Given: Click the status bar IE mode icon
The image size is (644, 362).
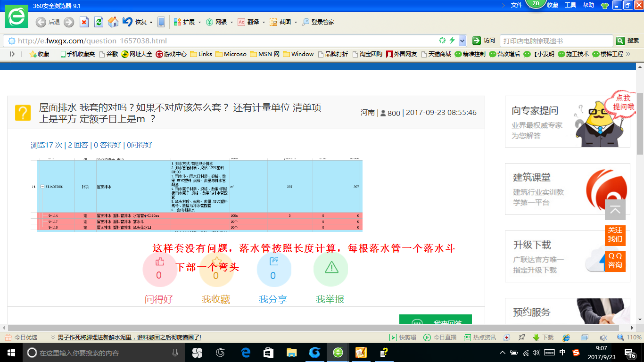Looking at the screenshot, I should tap(566, 337).
